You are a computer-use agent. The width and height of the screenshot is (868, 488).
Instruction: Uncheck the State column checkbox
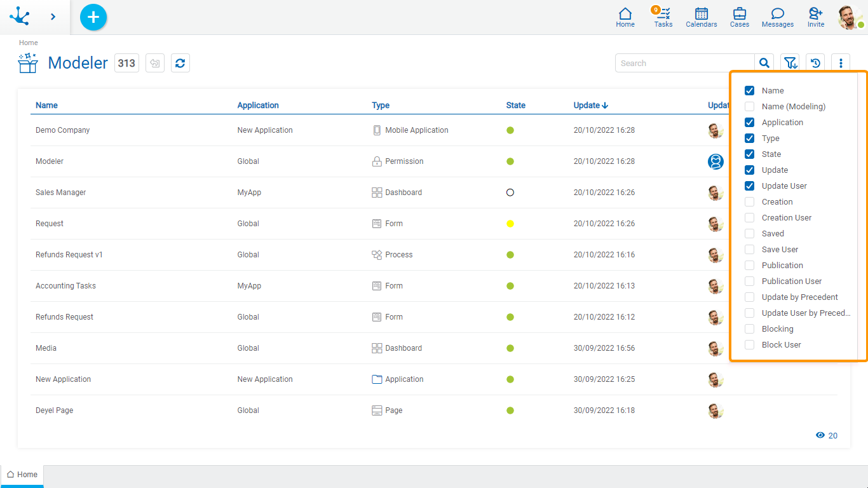[x=749, y=154]
